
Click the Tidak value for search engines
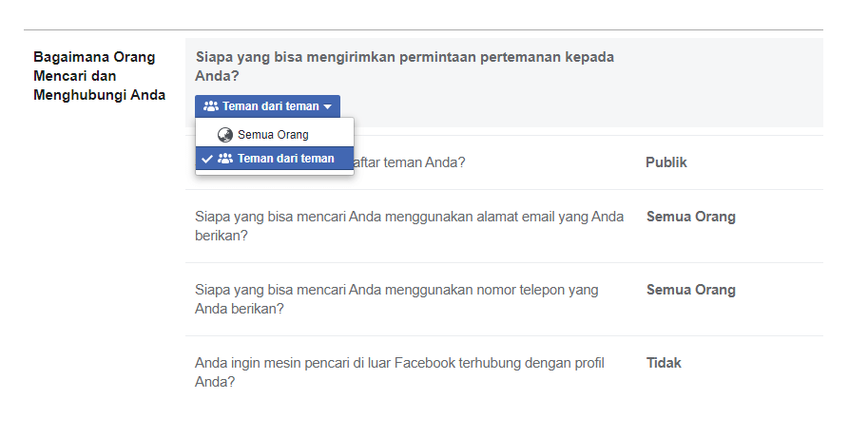pyautogui.click(x=664, y=363)
